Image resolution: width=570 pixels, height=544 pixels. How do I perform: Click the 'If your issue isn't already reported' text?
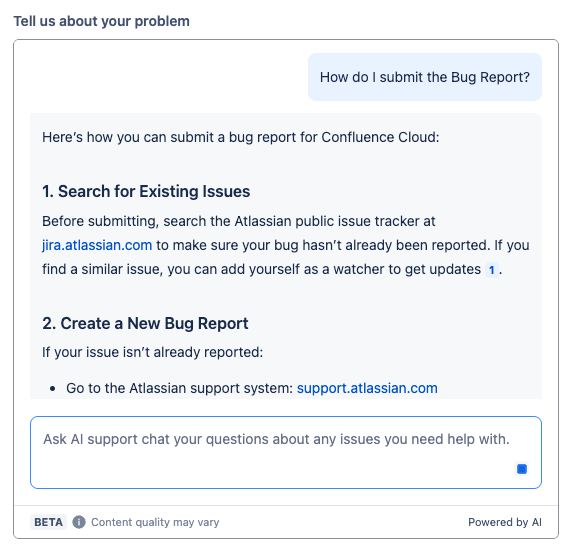coord(152,352)
